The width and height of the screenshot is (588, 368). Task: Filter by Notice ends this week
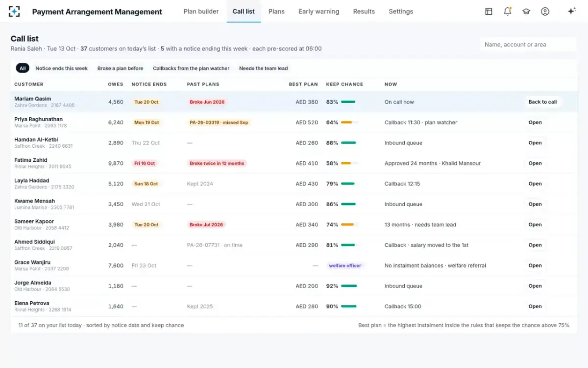coord(61,68)
